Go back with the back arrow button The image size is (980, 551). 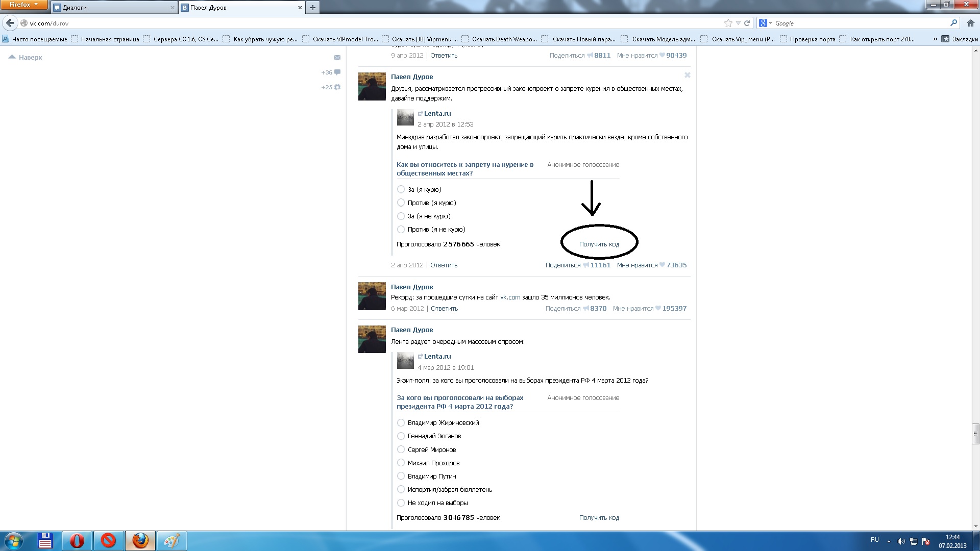[10, 23]
